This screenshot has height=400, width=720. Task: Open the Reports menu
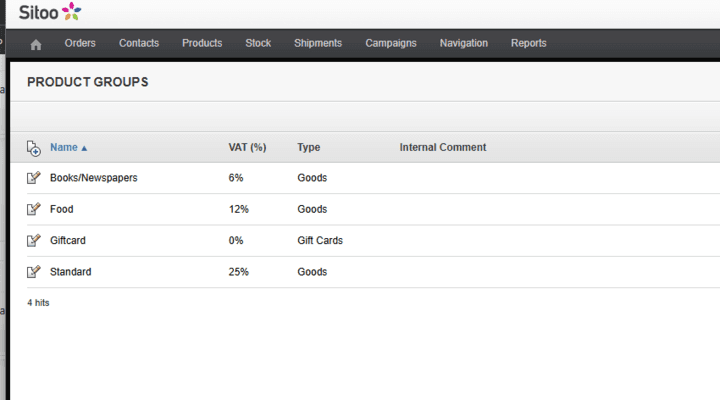(x=529, y=44)
